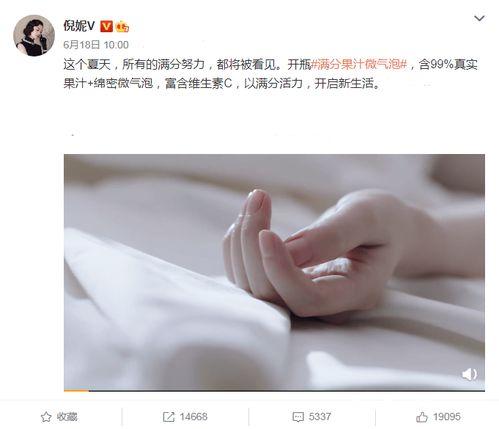Viewport: 499px width, 429px height.
Task: Click the star favorite icon
Action: click(46, 417)
